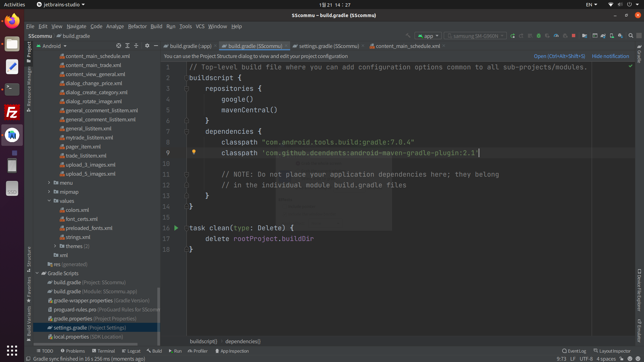This screenshot has height=362, width=644.
Task: Toggle the TODO tool window
Action: pos(45,351)
